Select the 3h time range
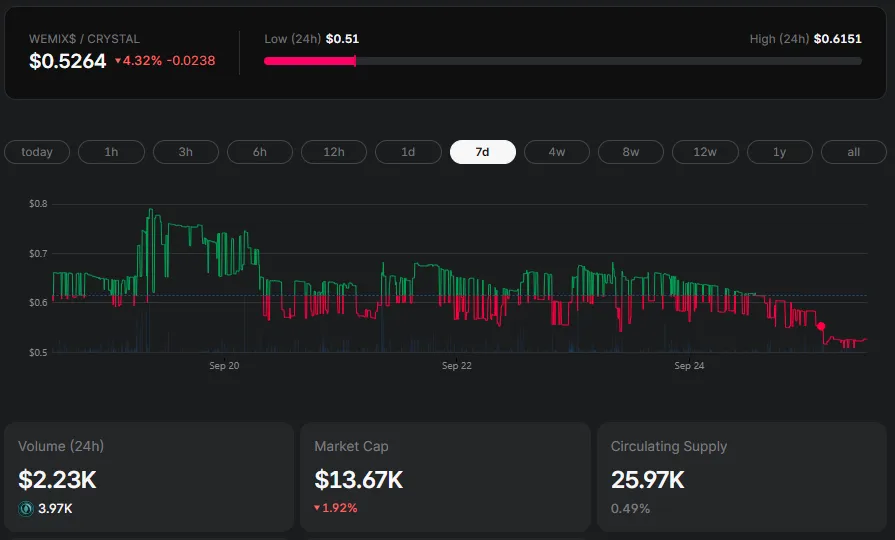The image size is (895, 540). pos(185,152)
